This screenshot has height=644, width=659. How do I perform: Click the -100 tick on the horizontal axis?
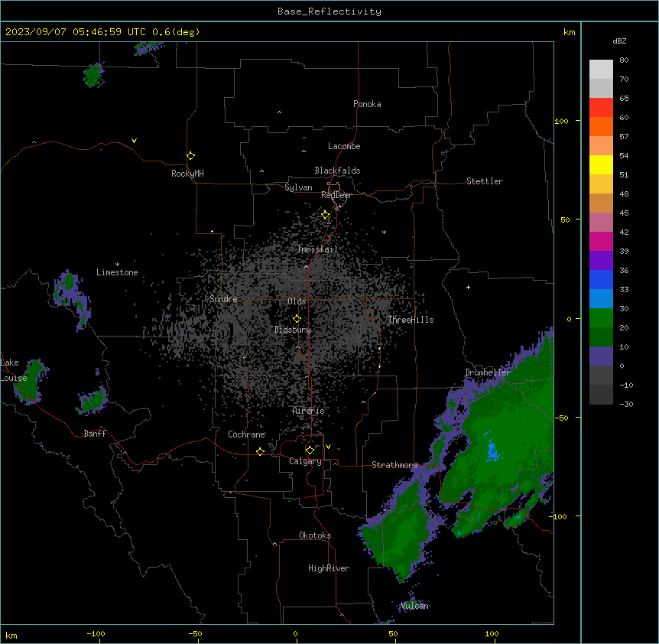(x=96, y=633)
